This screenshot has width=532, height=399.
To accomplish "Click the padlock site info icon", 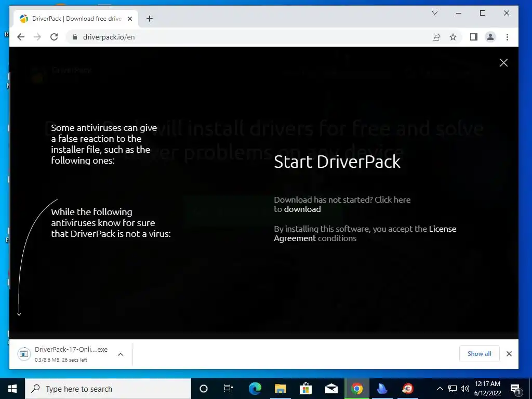I will pos(75,37).
